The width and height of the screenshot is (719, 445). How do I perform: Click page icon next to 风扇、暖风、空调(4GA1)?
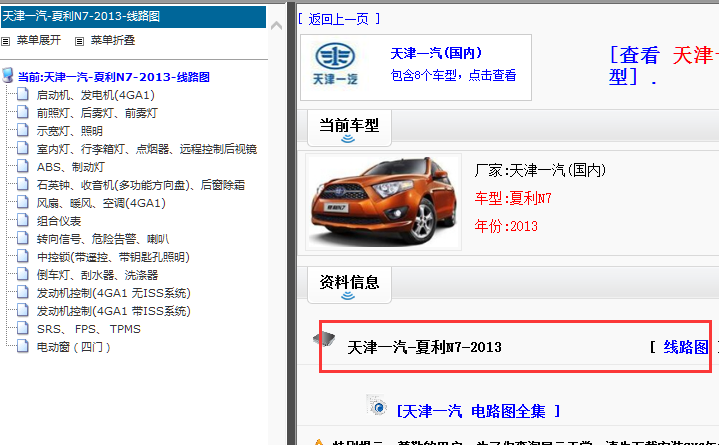22,202
